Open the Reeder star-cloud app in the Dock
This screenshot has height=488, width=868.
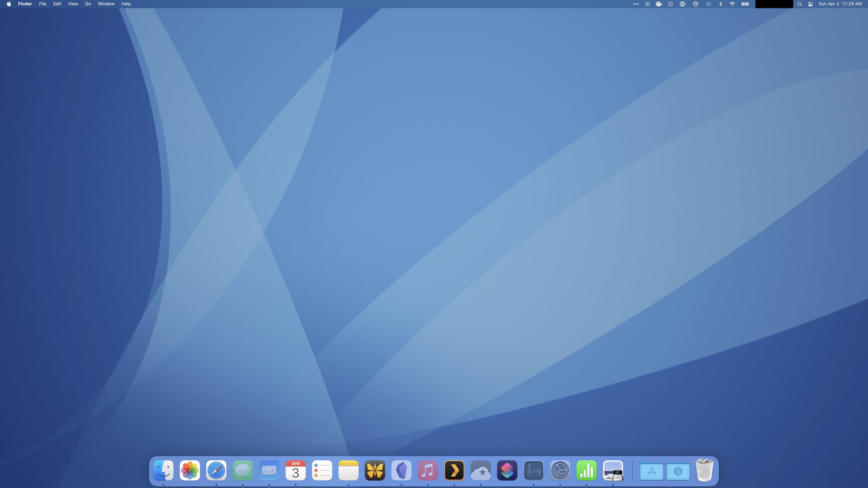pos(480,471)
